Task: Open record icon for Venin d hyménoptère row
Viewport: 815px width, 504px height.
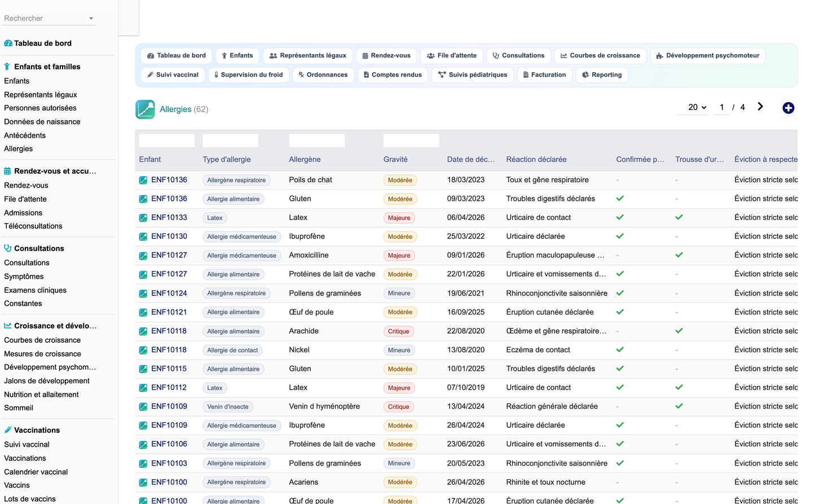Action: click(x=143, y=407)
